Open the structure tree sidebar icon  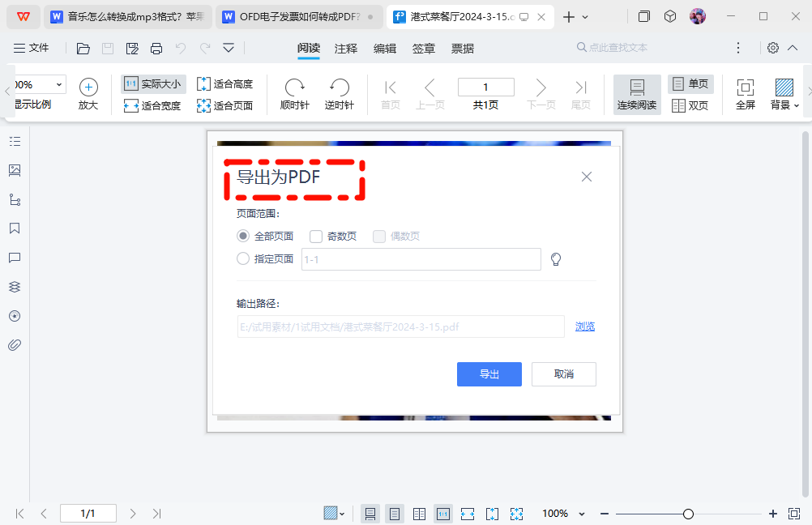click(15, 200)
